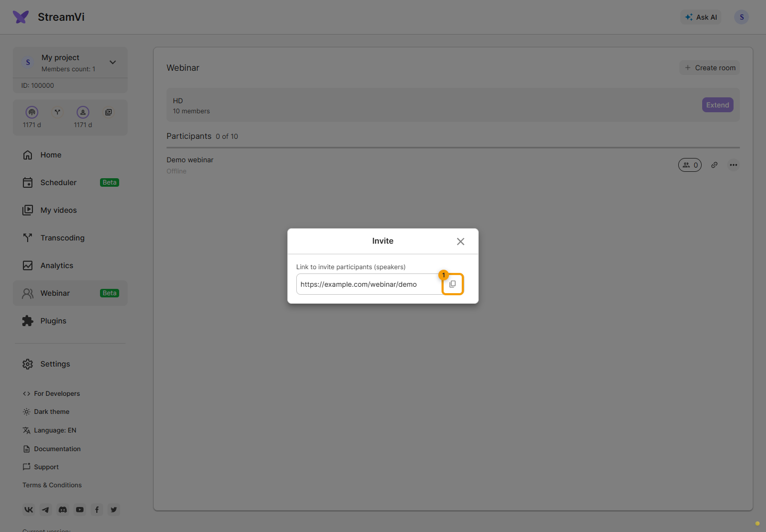Click the broadcast subscription icon
Screen dimensions: 766x532
[x=32, y=112]
